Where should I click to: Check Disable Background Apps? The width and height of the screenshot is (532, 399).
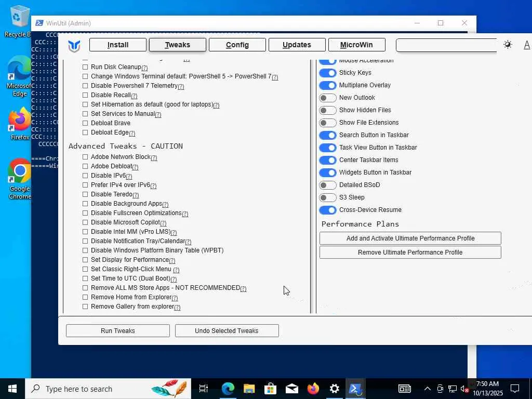(x=85, y=204)
